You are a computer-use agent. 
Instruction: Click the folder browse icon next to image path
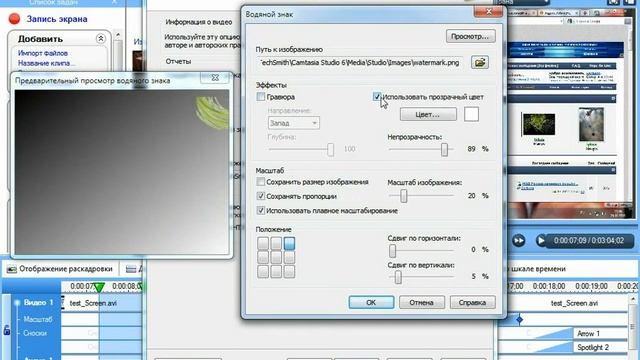(480, 62)
